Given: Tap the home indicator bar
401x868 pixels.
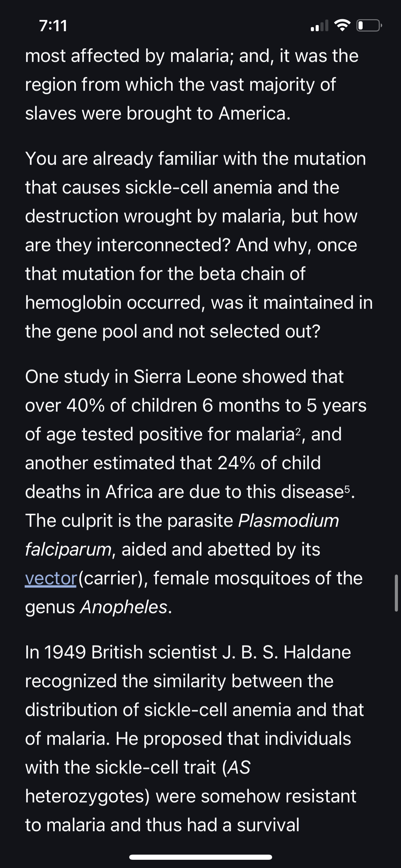Looking at the screenshot, I should pyautogui.click(x=200, y=857).
